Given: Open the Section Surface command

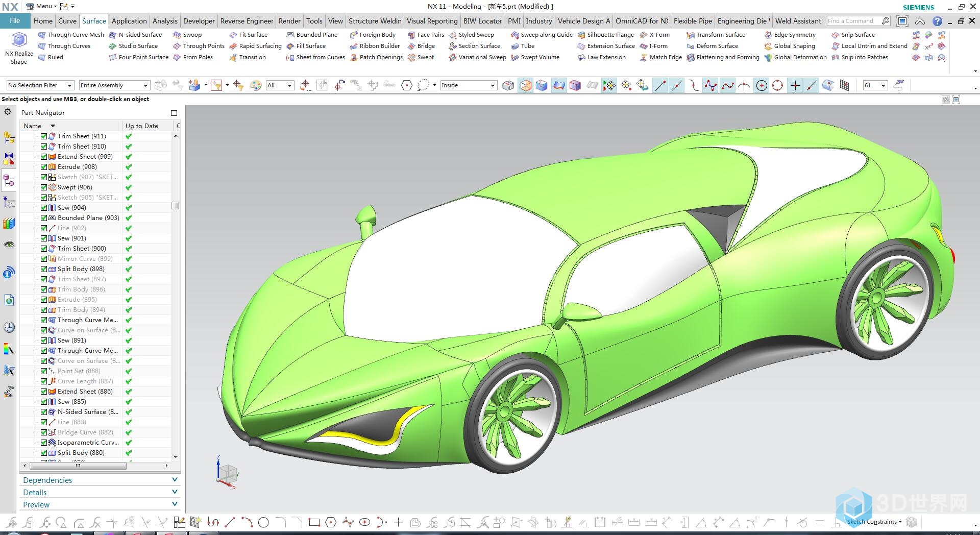Looking at the screenshot, I should coord(474,46).
